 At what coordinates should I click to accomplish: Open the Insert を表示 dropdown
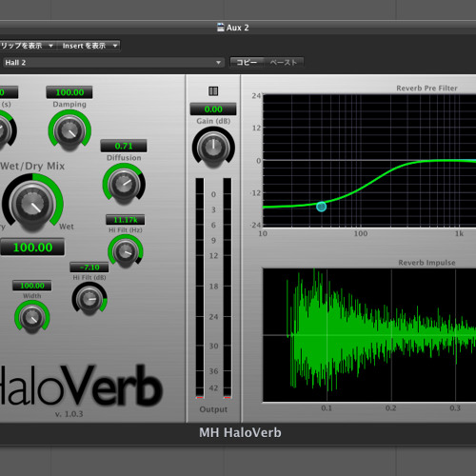pos(89,46)
